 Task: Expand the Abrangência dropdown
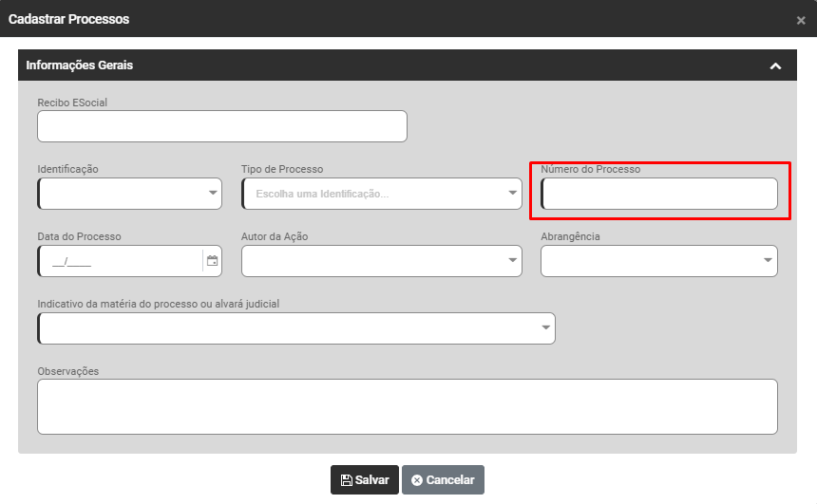(659, 261)
